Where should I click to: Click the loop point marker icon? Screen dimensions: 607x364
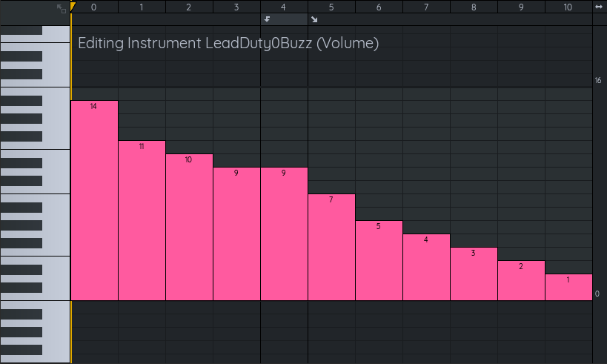click(267, 19)
